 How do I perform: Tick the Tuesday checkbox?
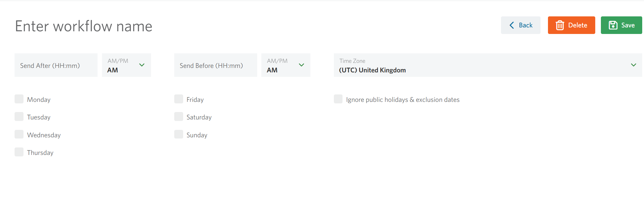[19, 116]
